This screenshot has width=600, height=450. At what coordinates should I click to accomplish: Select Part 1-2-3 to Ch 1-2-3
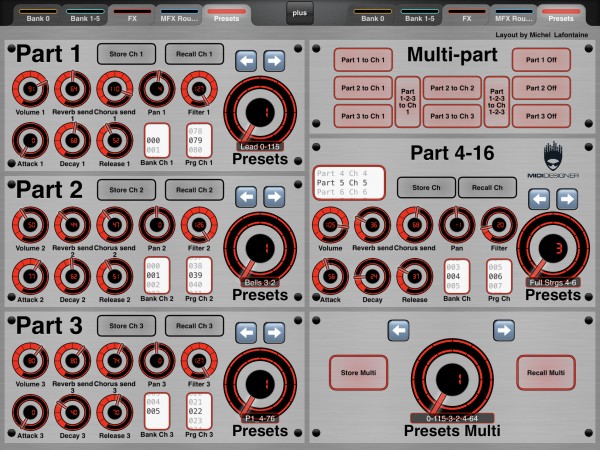[497, 102]
